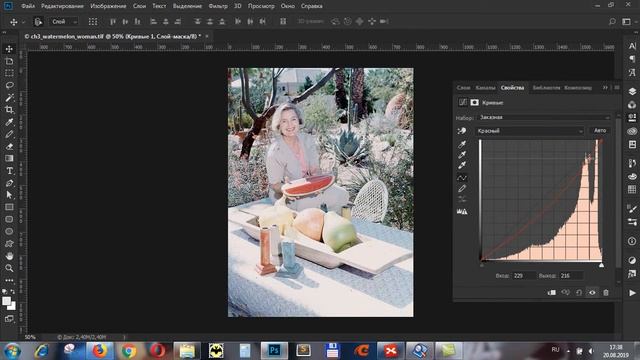Click the search magnifier in the options bar
Image resolution: width=640 pixels, height=360 pixels.
coord(612,21)
